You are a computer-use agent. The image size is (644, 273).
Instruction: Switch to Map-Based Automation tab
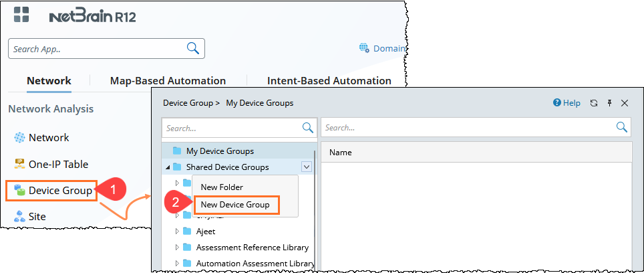[168, 81]
